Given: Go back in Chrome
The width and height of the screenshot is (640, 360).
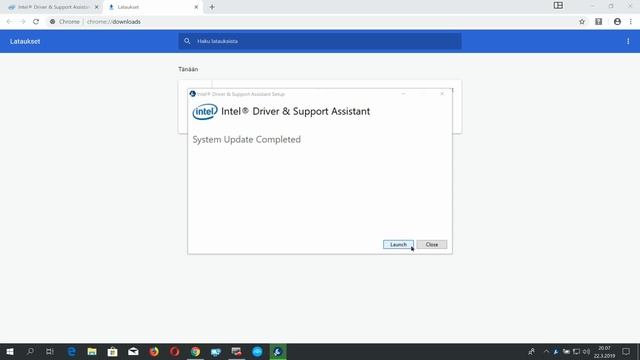Looking at the screenshot, I should pyautogui.click(x=9, y=22).
